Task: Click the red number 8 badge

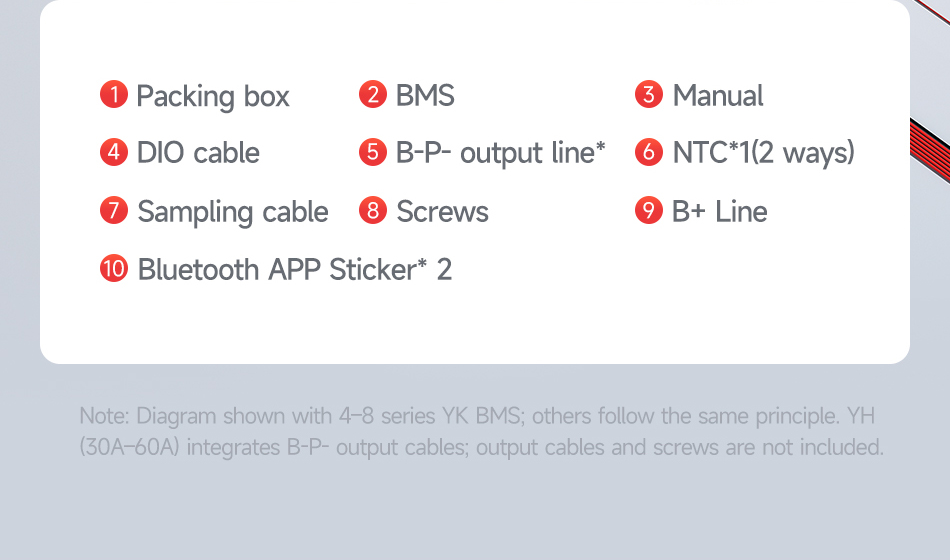Action: click(x=373, y=210)
